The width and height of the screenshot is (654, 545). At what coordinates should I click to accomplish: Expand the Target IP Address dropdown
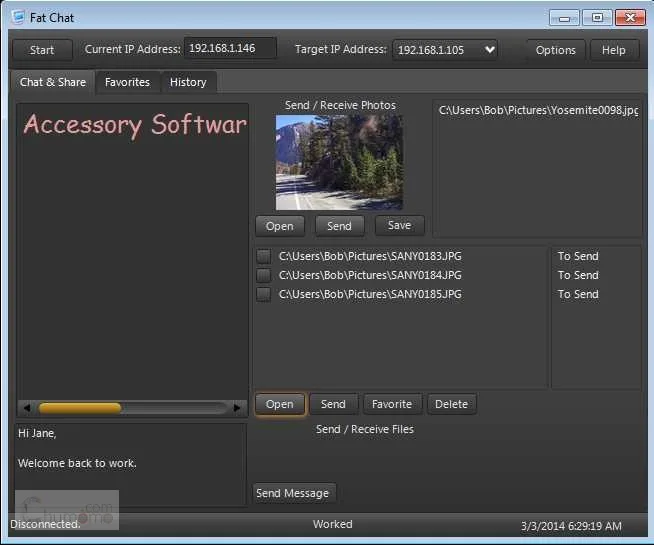(x=490, y=50)
